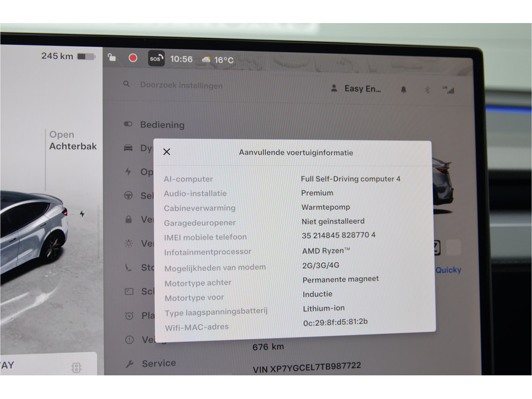Screen dimensions: 532x399
Task: Select the Wifi MAC address 0c:29:8f:d5:81:2b
Action: [335, 322]
